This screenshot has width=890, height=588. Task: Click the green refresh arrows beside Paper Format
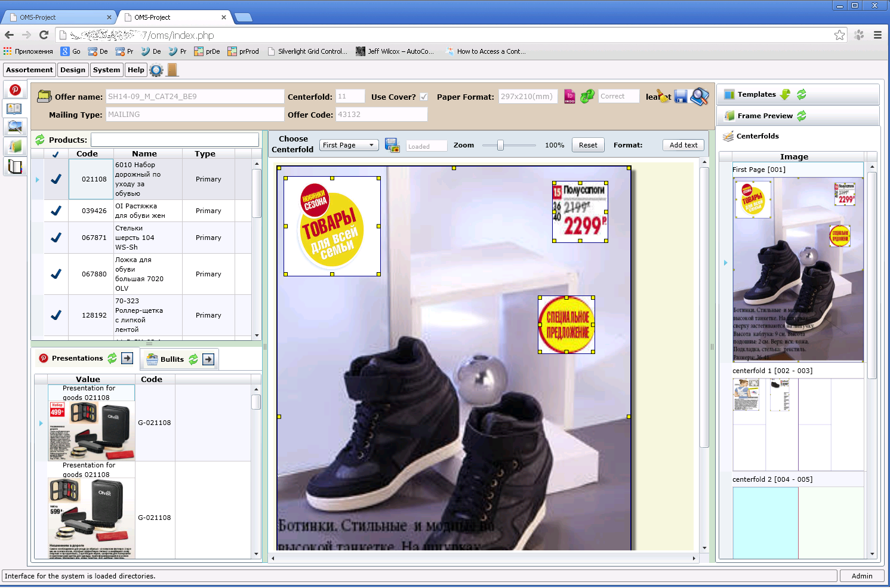point(587,96)
